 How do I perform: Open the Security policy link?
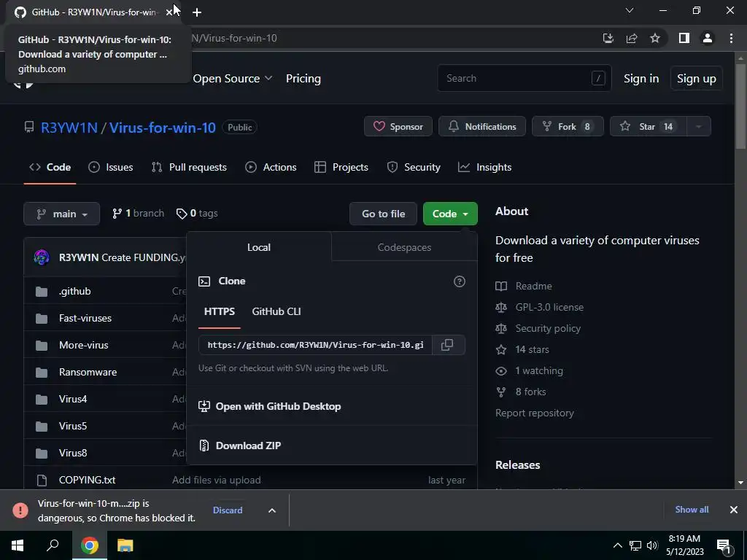(x=548, y=329)
